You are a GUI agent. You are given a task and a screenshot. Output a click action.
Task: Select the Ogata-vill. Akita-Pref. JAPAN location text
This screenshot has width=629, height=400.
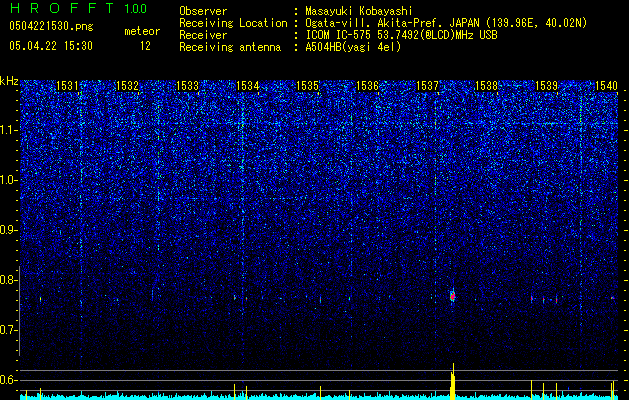click(446, 23)
